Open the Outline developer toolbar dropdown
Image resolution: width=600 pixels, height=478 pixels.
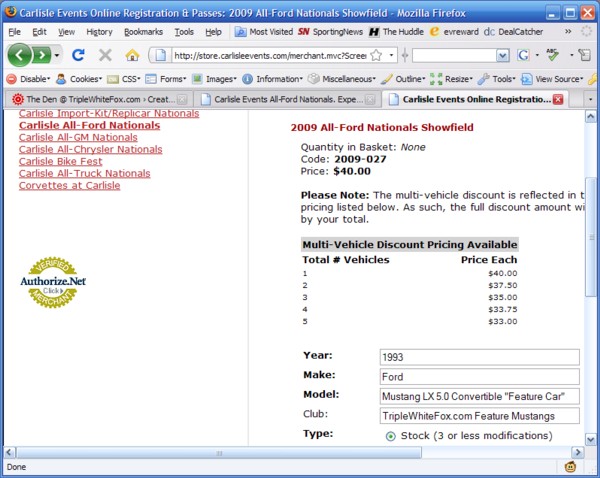(403, 79)
